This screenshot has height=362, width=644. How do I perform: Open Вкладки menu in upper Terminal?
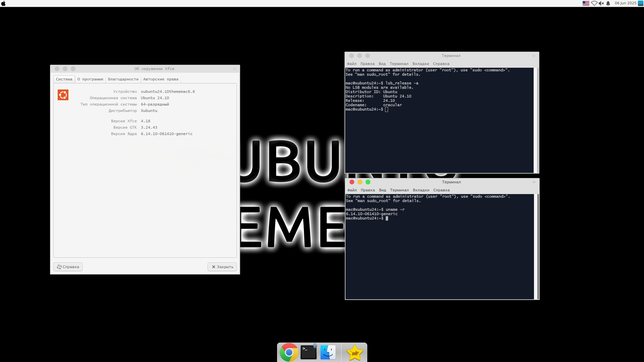pyautogui.click(x=421, y=64)
